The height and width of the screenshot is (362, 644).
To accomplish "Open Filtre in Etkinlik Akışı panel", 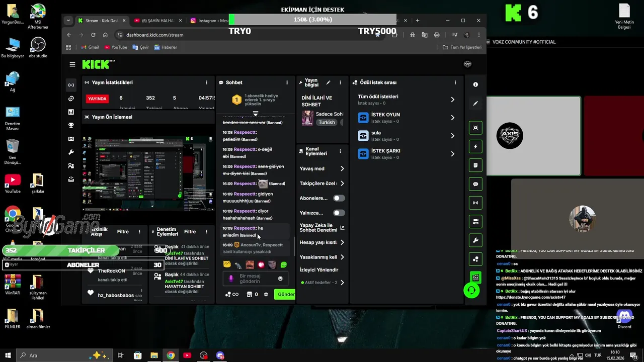I will pos(123,232).
